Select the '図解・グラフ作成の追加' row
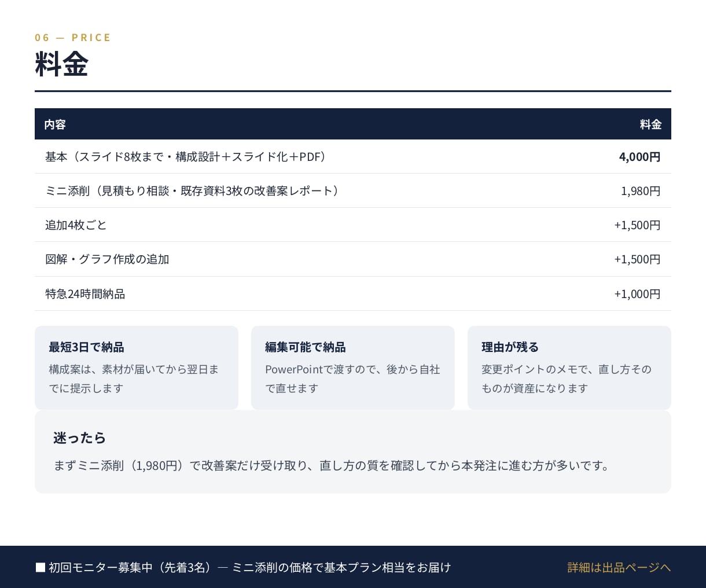706x588 pixels. (x=353, y=259)
